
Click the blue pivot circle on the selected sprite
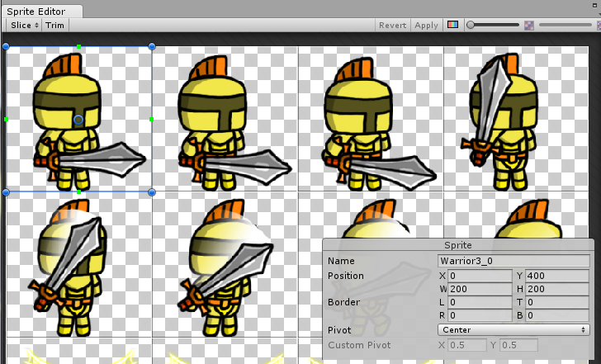[x=78, y=120]
